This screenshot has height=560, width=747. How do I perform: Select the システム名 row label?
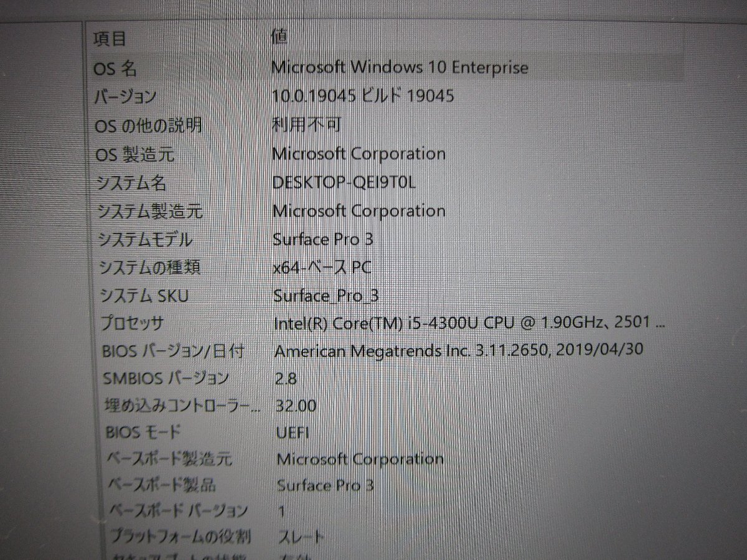pyautogui.click(x=131, y=183)
